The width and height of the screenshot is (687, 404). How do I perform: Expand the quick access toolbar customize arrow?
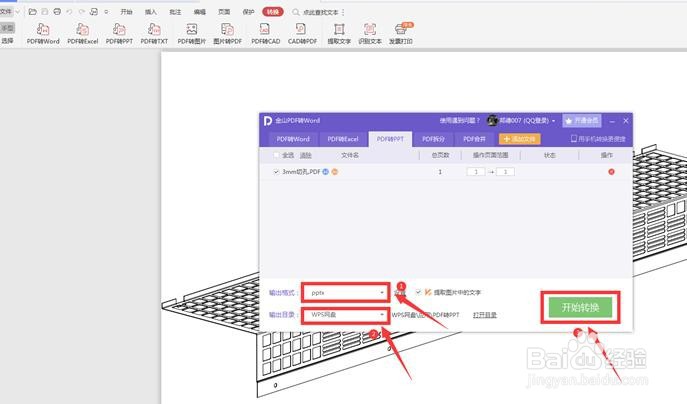pos(106,12)
